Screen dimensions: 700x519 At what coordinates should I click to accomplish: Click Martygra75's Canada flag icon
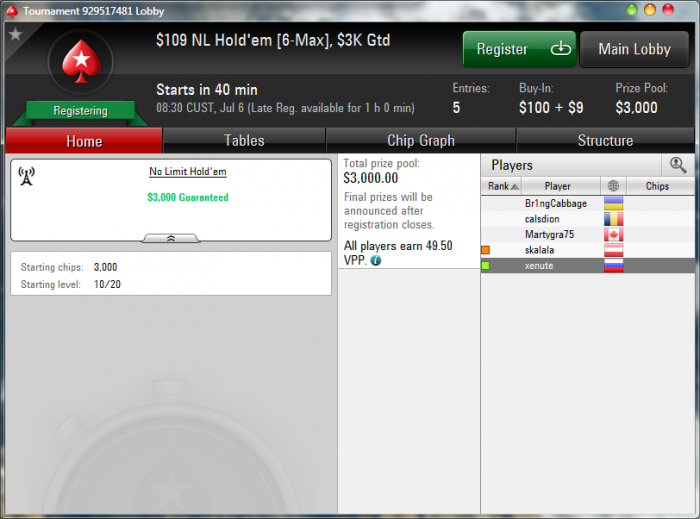[613, 234]
